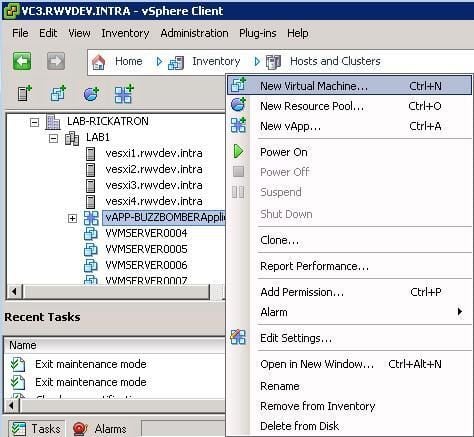Click the Home icon in breadcrumb bar
The height and width of the screenshot is (437, 474).
pyautogui.click(x=98, y=62)
